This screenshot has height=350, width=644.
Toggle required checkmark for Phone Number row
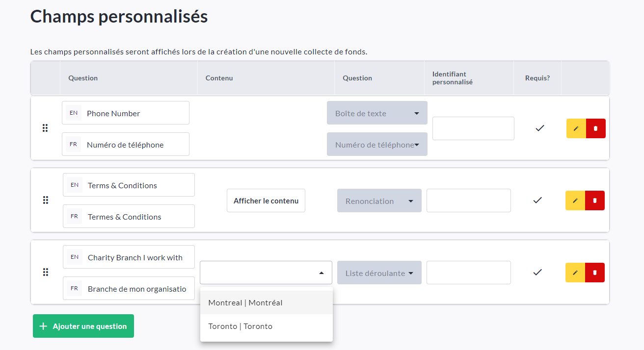tap(540, 128)
